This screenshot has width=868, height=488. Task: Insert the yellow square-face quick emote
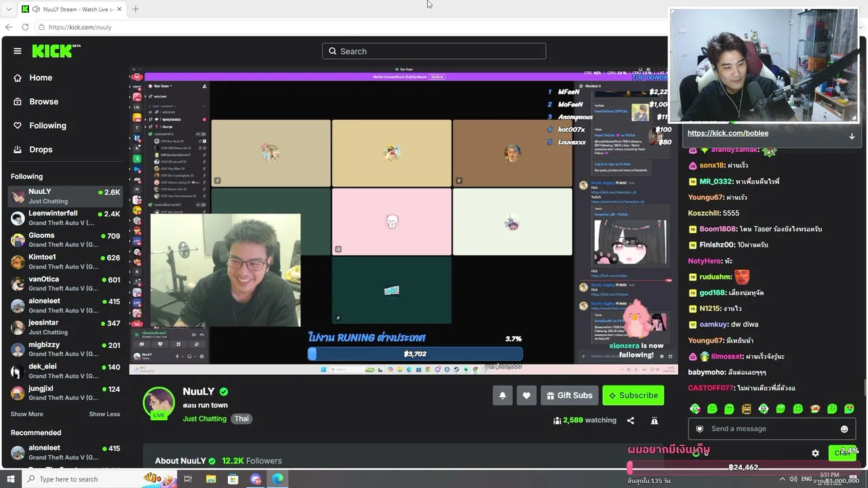click(x=746, y=409)
